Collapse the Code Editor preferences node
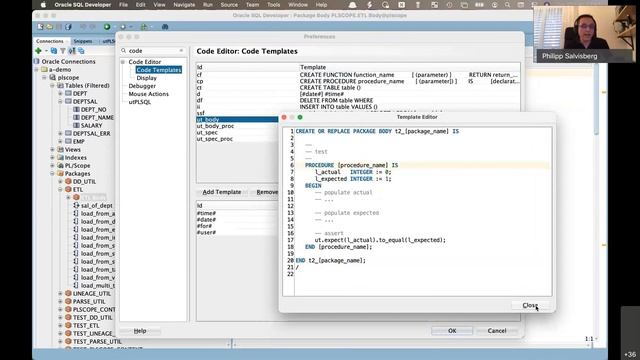 [x=123, y=62]
